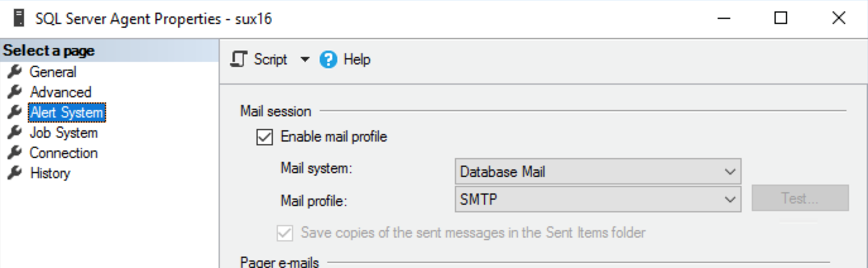Click the wrench icon beside General
The width and height of the screenshot is (868, 268).
(14, 72)
